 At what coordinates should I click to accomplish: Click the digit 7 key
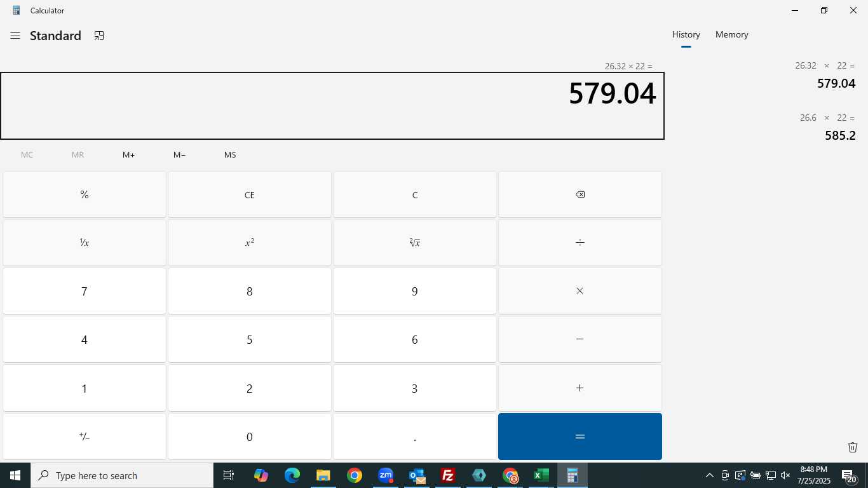pos(85,291)
